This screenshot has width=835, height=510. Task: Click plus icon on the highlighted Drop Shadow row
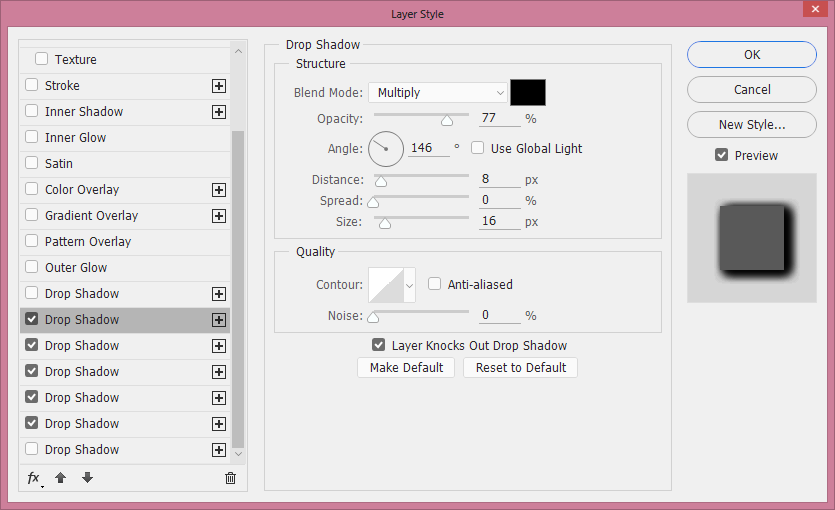tap(219, 320)
